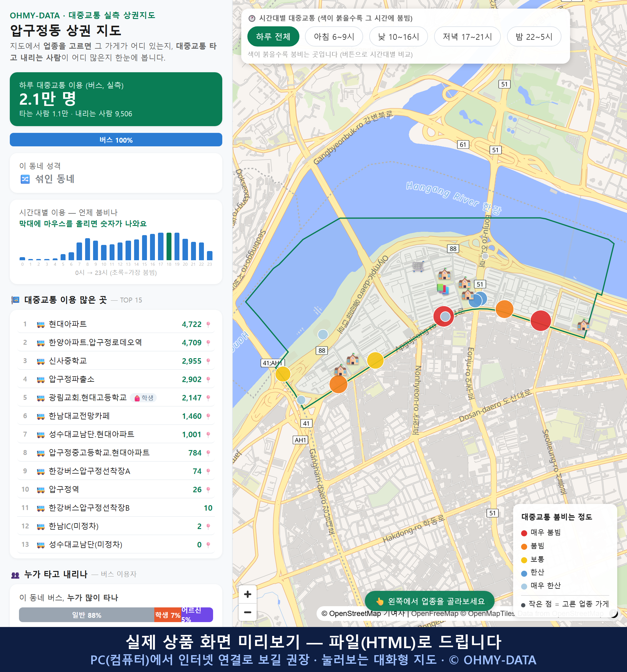This screenshot has height=672, width=627.
Task: Click the blue 한산 legend swatch
Action: click(x=524, y=573)
